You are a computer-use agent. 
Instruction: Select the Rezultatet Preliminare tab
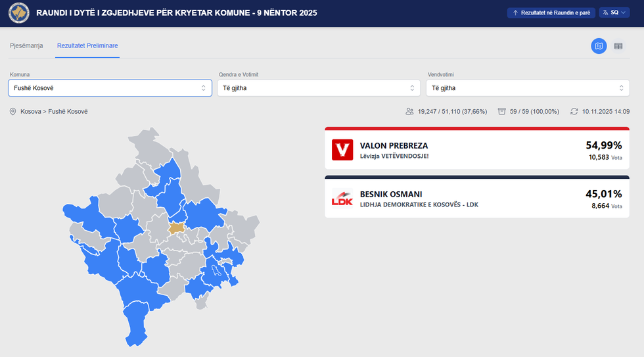click(87, 45)
